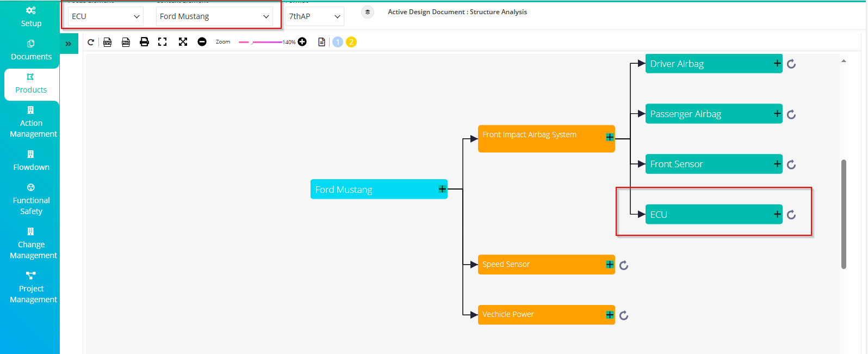
Task: Reload the Passenger Airbag node
Action: point(791,114)
